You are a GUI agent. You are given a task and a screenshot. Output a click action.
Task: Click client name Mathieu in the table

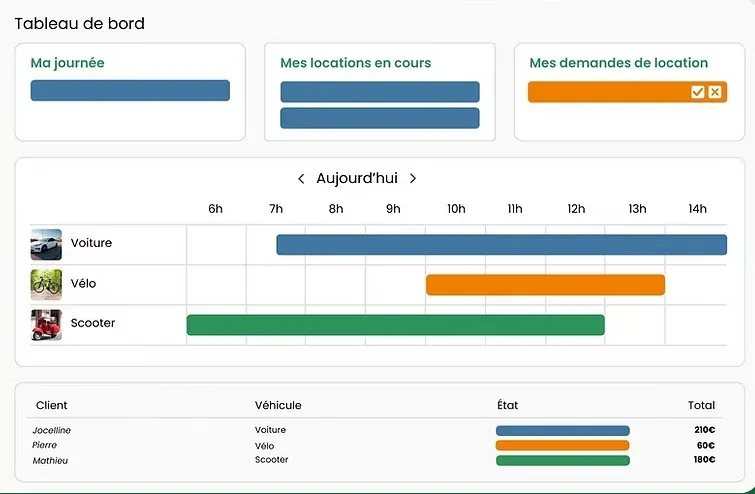50,461
